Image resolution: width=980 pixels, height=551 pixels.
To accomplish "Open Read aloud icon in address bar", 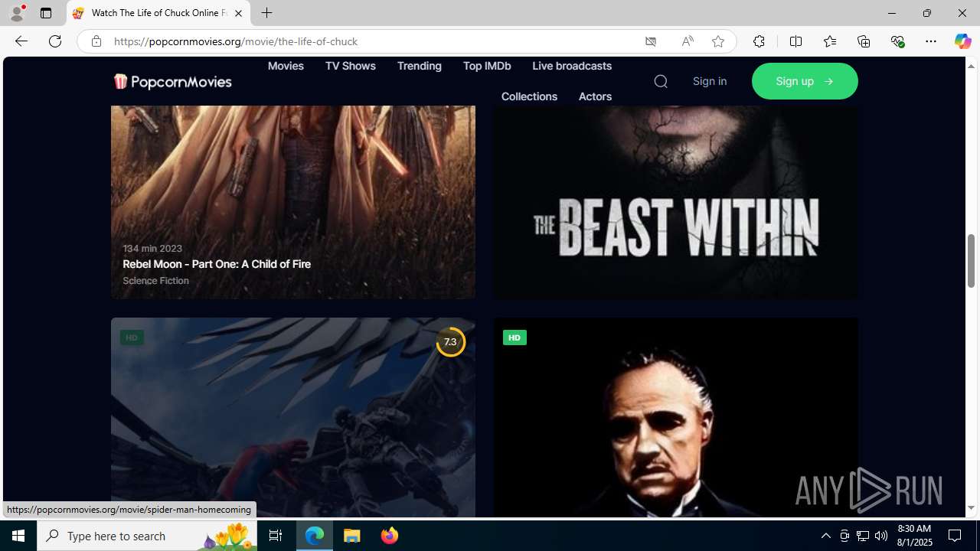I will click(x=688, y=41).
